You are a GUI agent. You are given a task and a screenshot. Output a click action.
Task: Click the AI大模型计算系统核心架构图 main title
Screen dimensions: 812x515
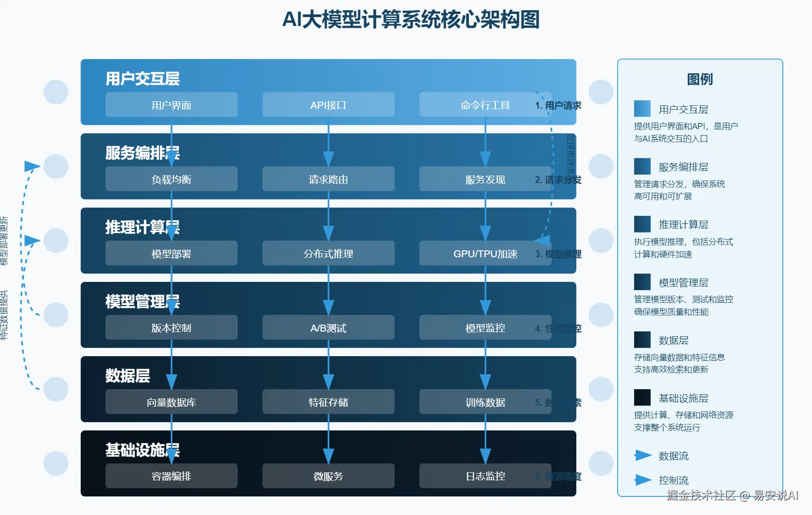click(x=411, y=20)
